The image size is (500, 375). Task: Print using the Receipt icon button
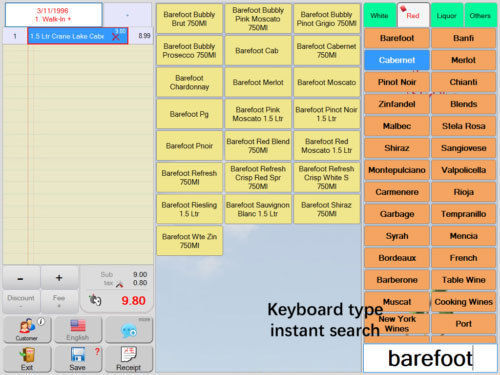(129, 359)
